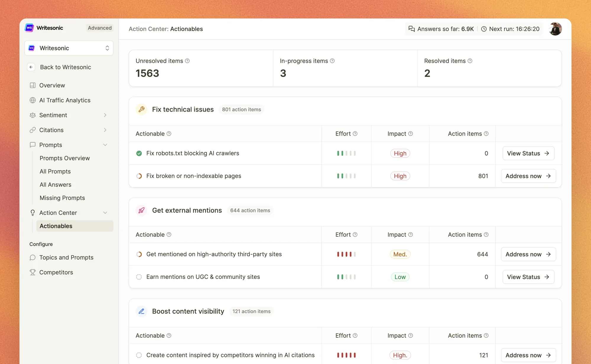Screen dimensions: 591x364
Task: Click the effort bars for high-authority mentions row
Action: (346, 254)
